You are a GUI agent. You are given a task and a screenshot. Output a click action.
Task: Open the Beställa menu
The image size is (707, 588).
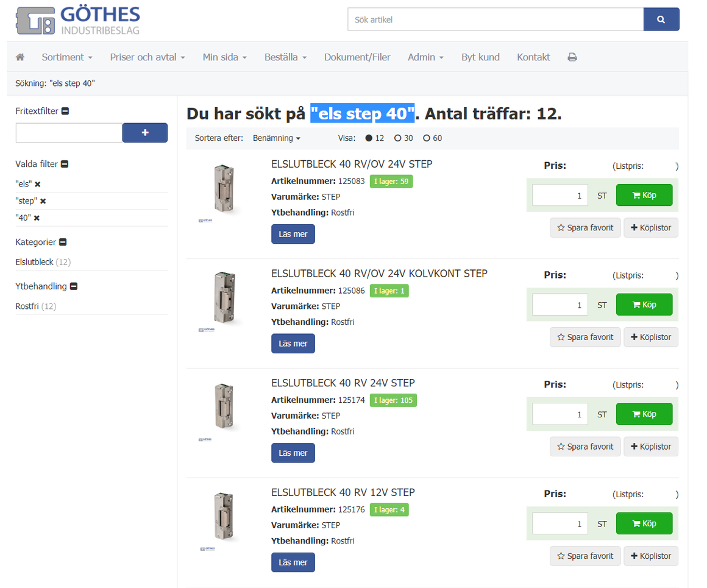285,57
